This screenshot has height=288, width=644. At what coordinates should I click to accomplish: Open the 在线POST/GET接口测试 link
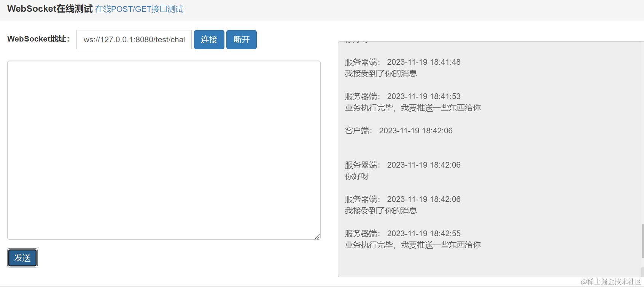139,9
